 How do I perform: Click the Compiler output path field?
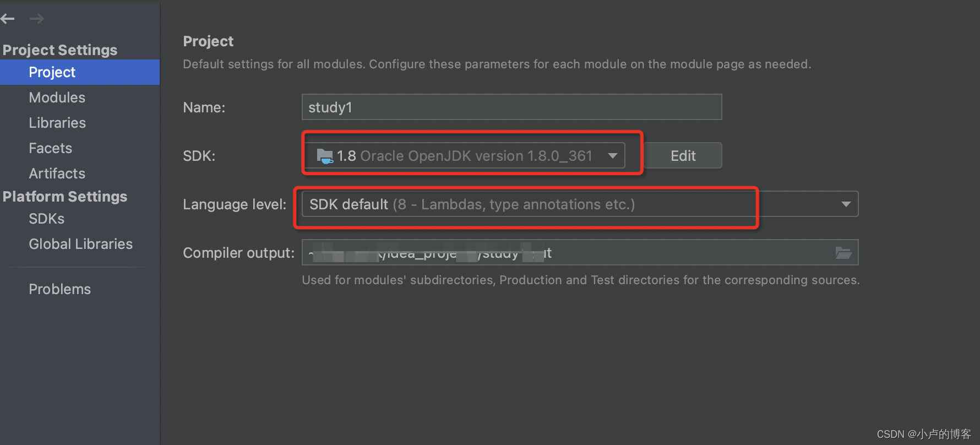tap(551, 252)
